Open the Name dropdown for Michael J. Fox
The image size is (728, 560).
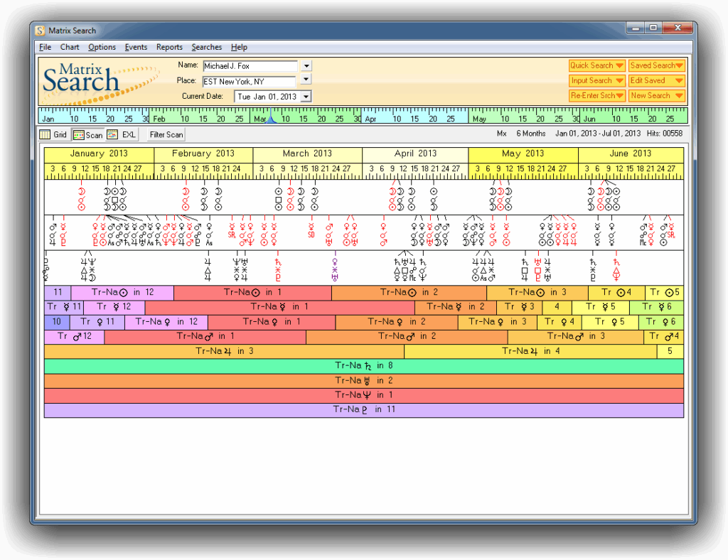click(x=306, y=65)
